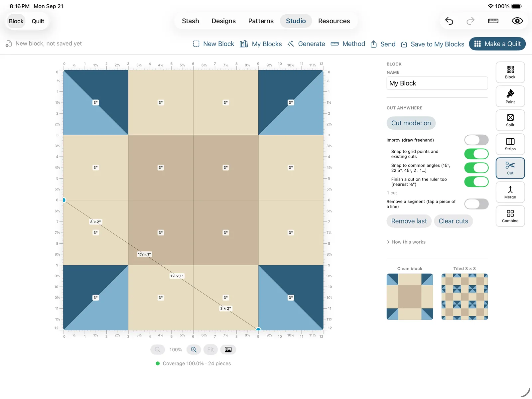This screenshot has height=399, width=532.
Task: Choose the Strips tool
Action: pyautogui.click(x=510, y=144)
